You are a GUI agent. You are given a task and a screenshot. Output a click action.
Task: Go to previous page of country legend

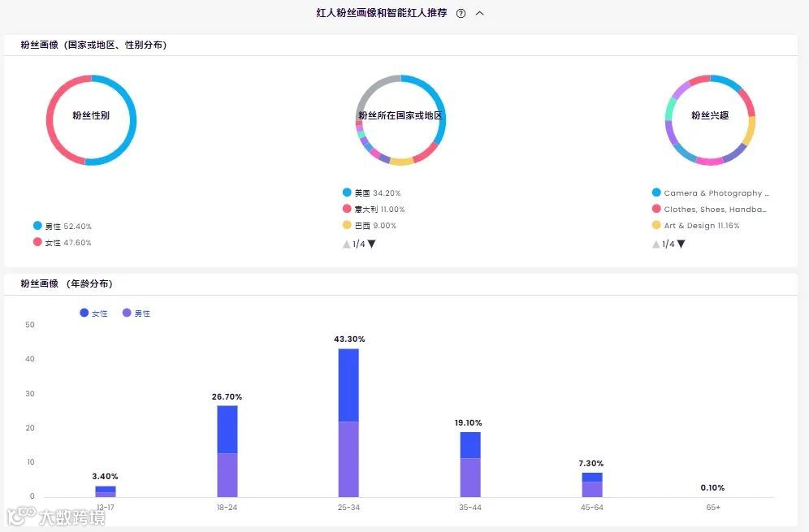coord(346,244)
